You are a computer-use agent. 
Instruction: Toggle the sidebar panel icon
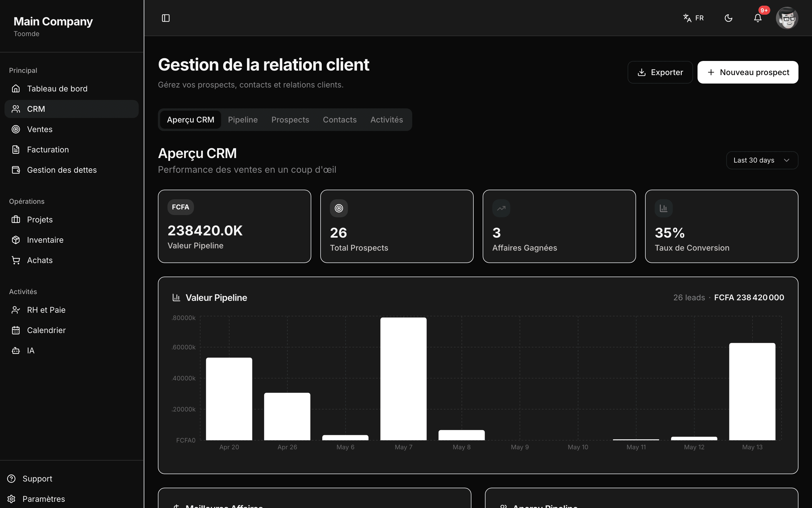pyautogui.click(x=166, y=18)
